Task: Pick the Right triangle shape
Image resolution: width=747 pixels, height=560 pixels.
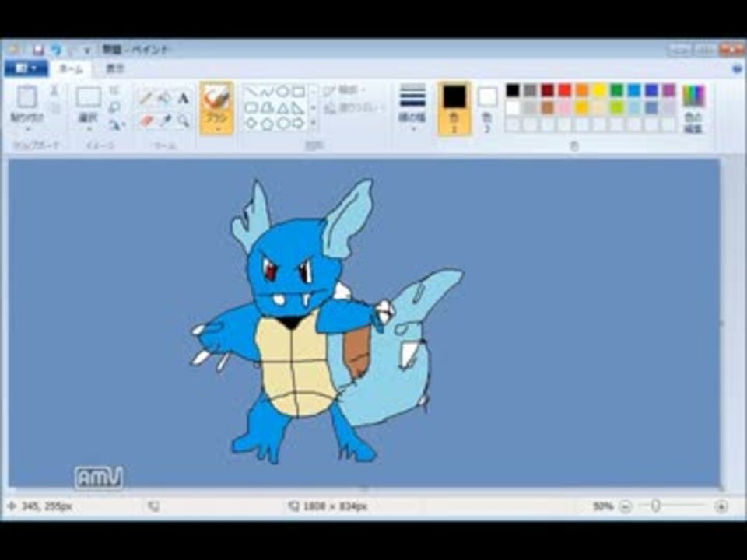Action: (298, 107)
